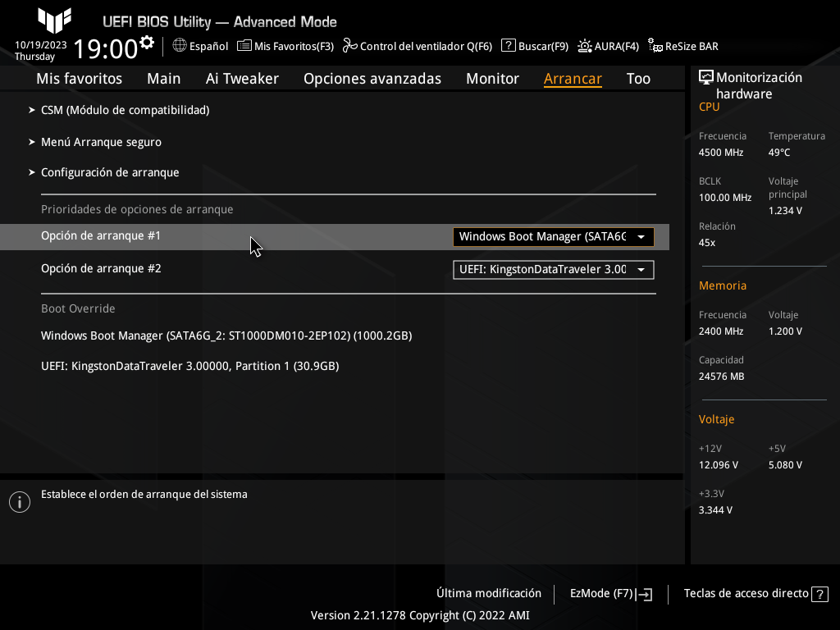Open the fan control Q (F6) icon
The width and height of the screenshot is (840, 630).
coord(350,46)
